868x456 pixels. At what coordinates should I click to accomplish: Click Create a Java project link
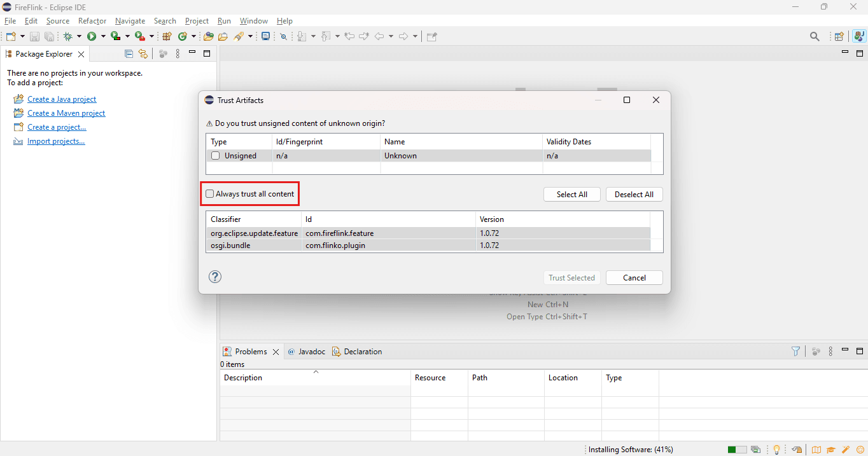pos(62,99)
